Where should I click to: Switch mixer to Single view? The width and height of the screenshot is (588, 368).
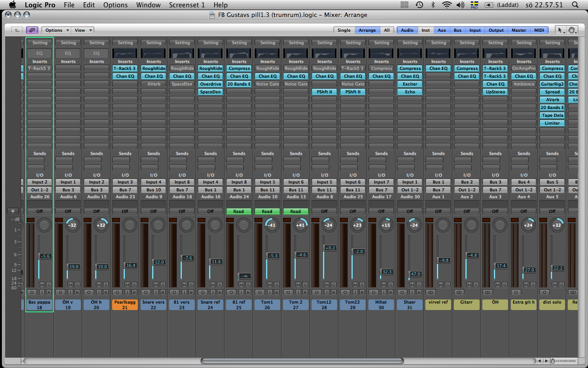pos(344,30)
